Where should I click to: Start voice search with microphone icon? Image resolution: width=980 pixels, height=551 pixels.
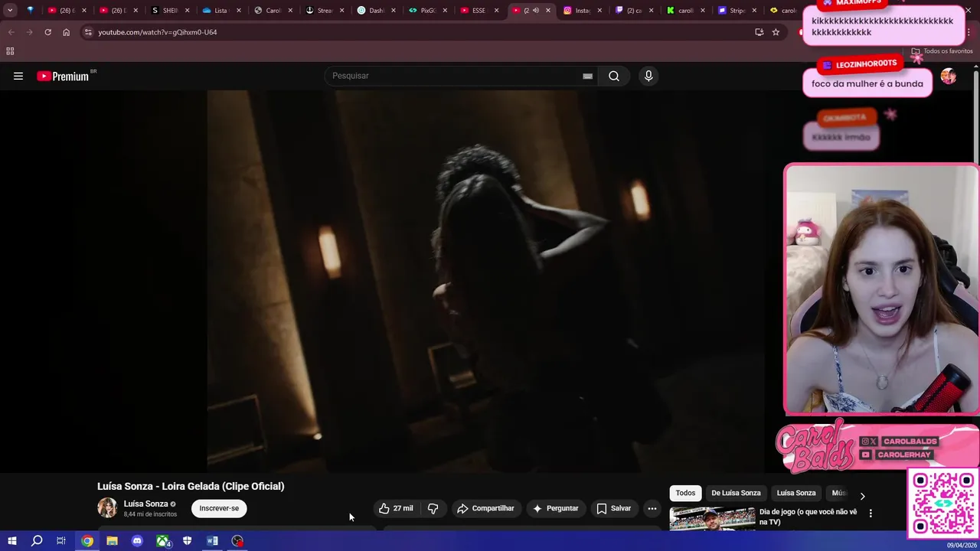(648, 76)
